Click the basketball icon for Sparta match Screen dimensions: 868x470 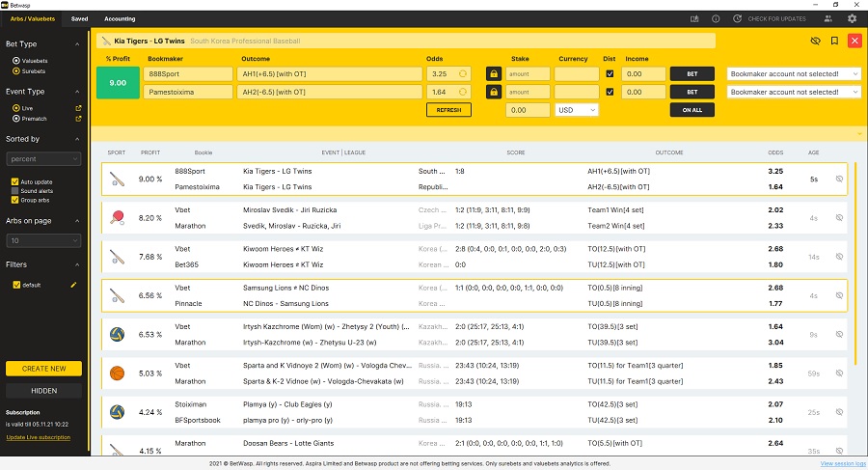coord(117,373)
